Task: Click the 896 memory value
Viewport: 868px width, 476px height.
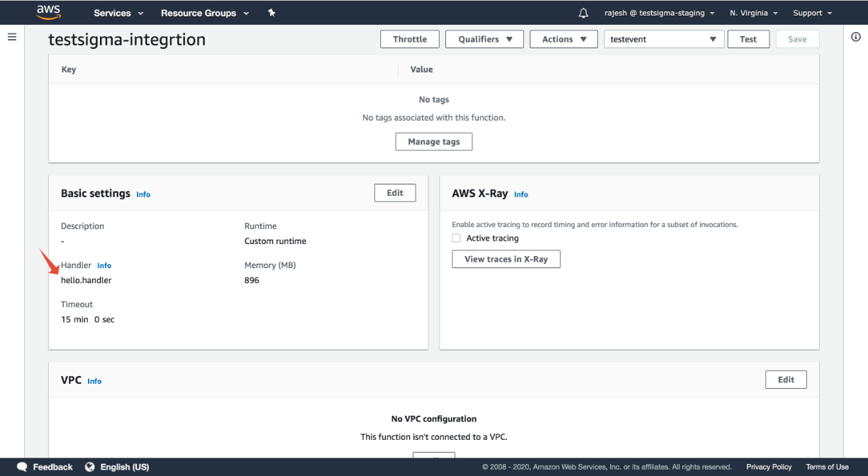Action: pyautogui.click(x=252, y=280)
